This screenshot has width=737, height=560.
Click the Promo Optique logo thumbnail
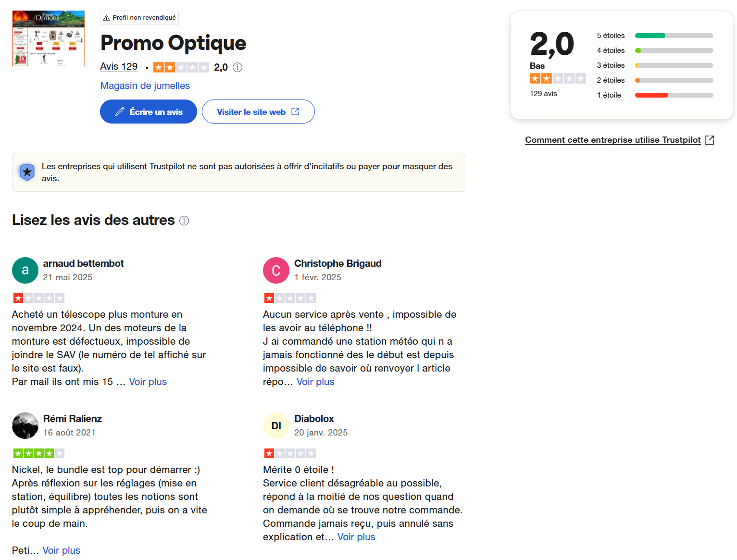[49, 38]
